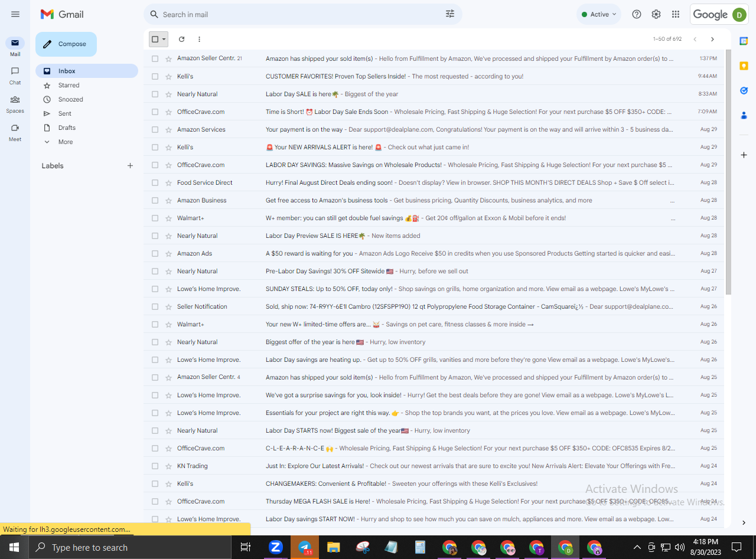Check the Time is Short email checkbox
The height and width of the screenshot is (559, 756).
(155, 112)
